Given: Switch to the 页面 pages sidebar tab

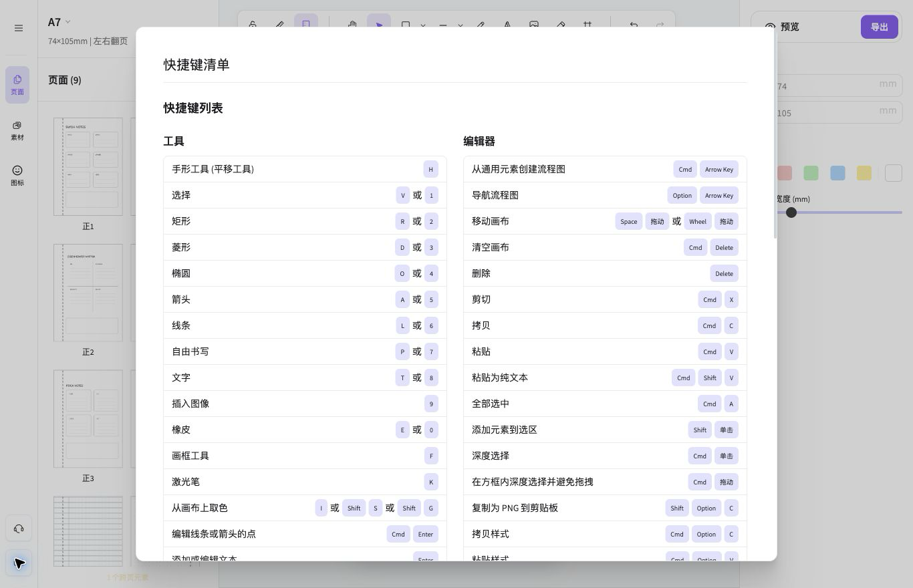Looking at the screenshot, I should click(17, 85).
